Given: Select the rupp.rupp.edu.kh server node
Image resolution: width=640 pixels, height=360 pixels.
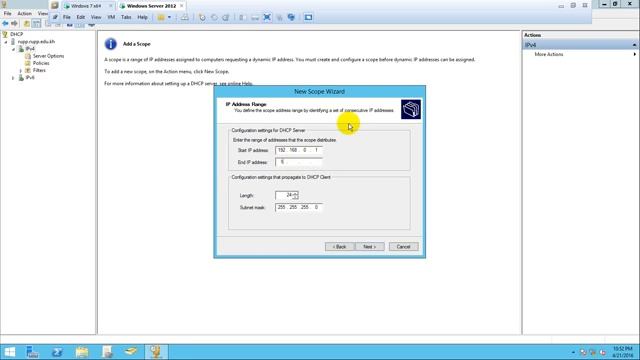Looking at the screenshot, I should pyautogui.click(x=36, y=42).
